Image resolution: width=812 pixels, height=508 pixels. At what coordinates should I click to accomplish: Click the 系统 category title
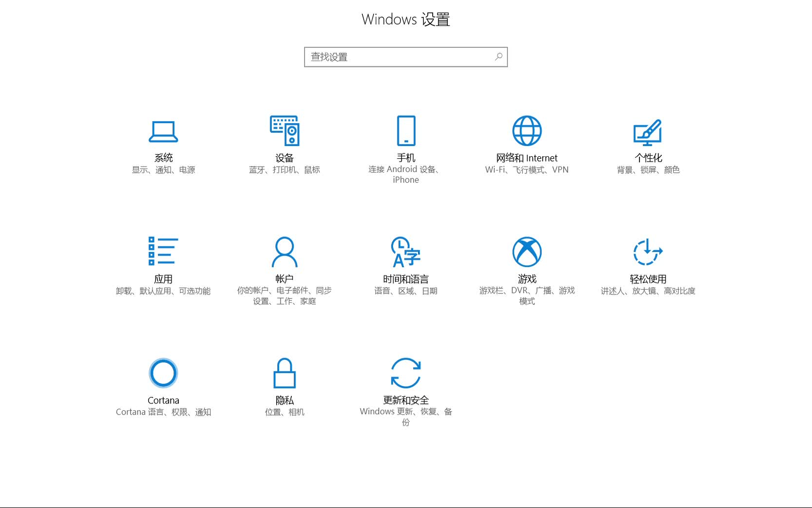(x=163, y=158)
